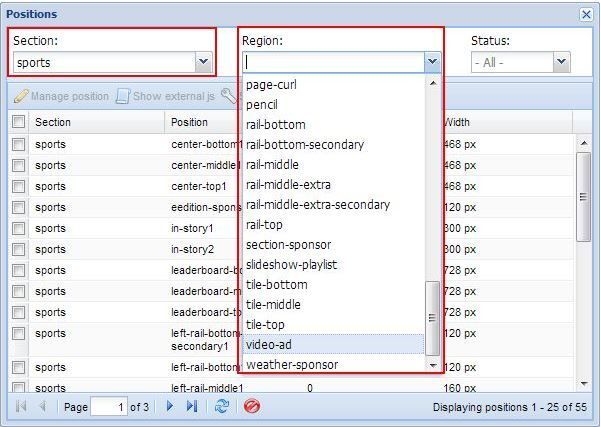Click the table vertical scrollbar thumb

pos(584,197)
